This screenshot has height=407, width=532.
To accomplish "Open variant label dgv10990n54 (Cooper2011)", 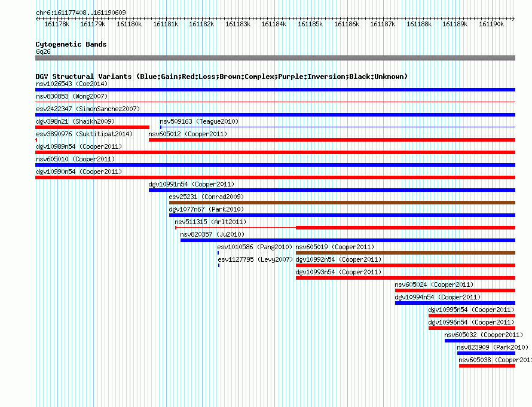I will point(79,172).
